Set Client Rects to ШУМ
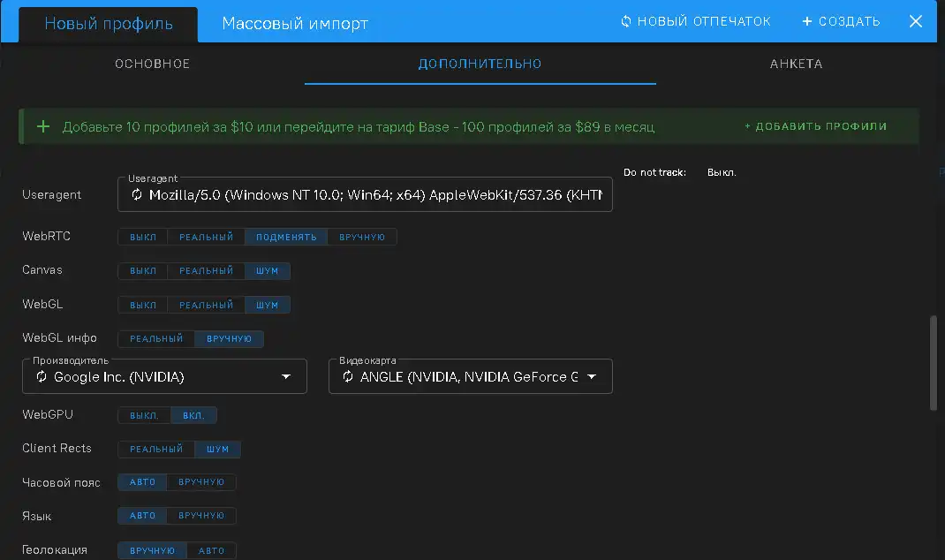This screenshot has height=560, width=945. tap(217, 449)
